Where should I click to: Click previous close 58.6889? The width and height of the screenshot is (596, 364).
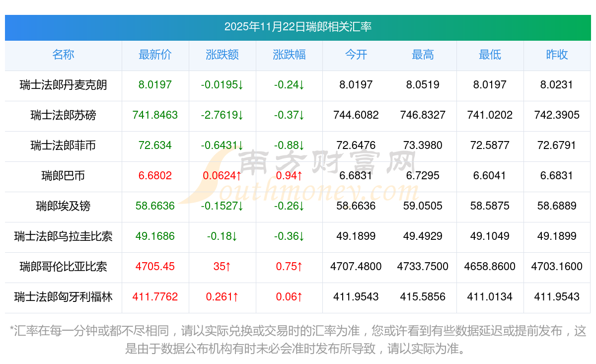557,206
